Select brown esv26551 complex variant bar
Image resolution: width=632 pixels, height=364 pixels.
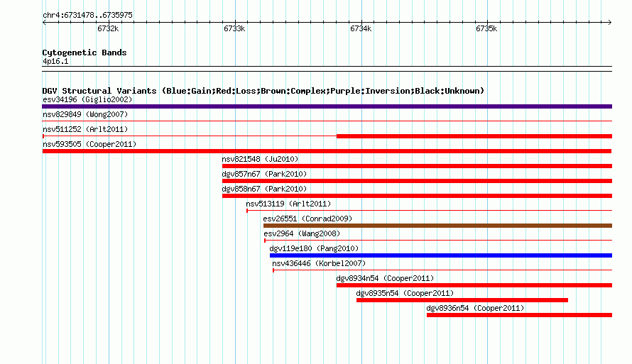tap(437, 226)
